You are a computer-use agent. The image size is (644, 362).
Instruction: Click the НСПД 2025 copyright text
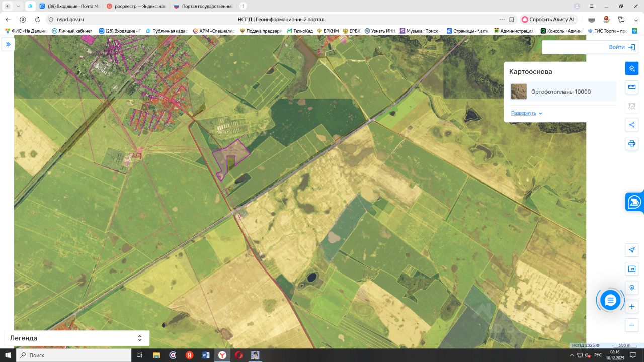(586, 345)
